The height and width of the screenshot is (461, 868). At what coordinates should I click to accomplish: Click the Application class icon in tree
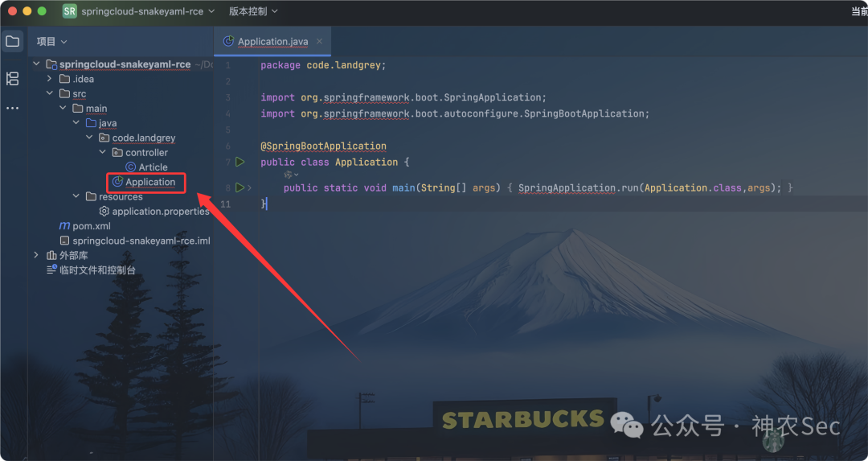(x=117, y=182)
